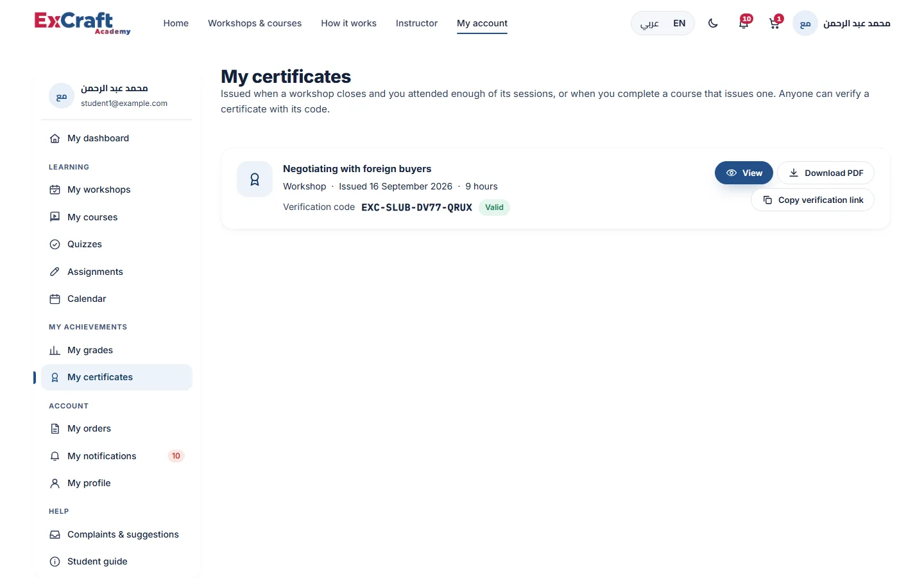
Task: Open My account navigation tab
Action: point(482,23)
